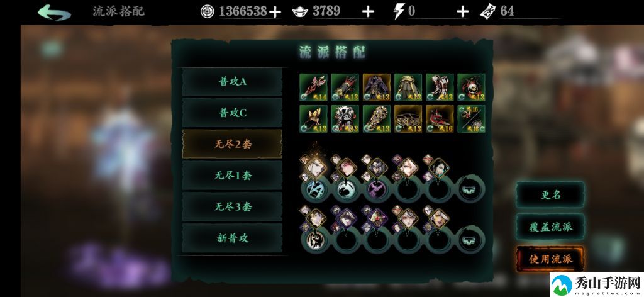Open the ticket currency icon showing 64
The image size is (644, 297).
pyautogui.click(x=487, y=11)
